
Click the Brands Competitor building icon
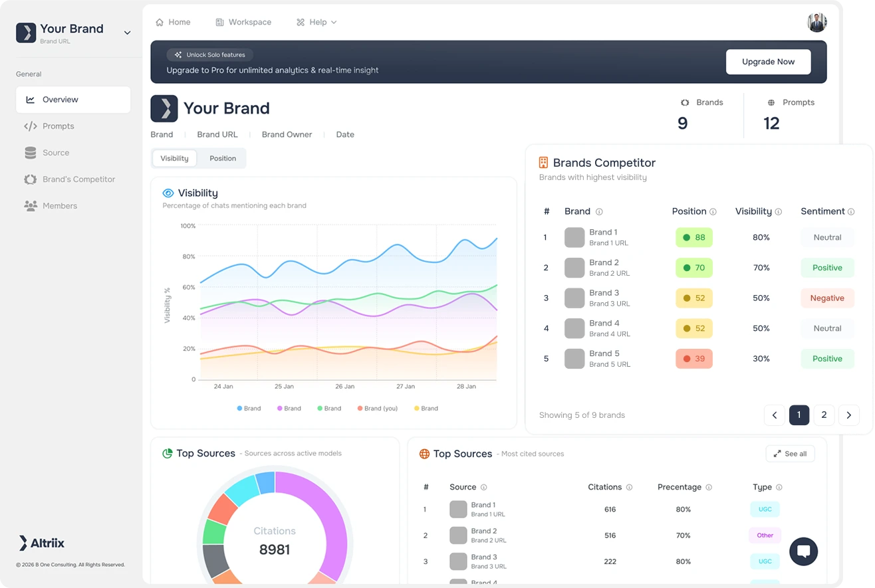543,162
